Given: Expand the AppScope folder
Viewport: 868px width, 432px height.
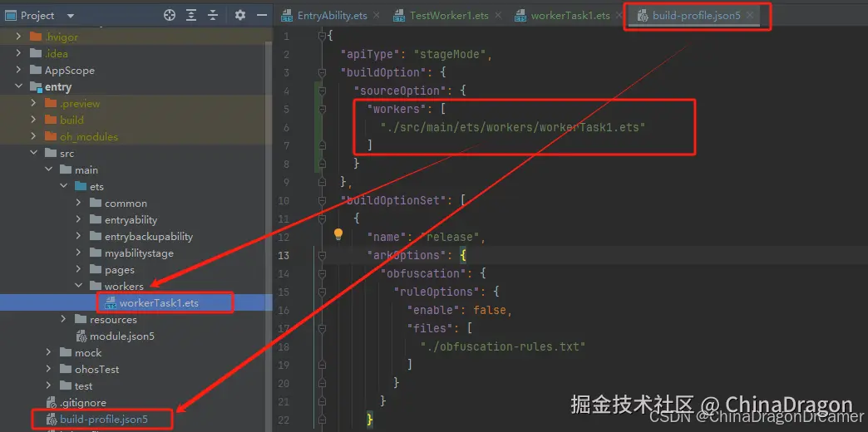Looking at the screenshot, I should [x=19, y=71].
